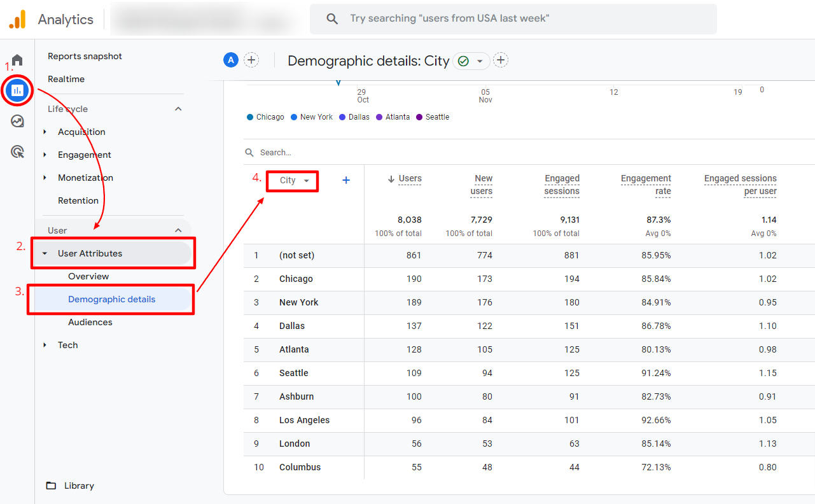Click the search field "Try searching users from USA"
Viewport: 815px width, 504px height.
point(513,19)
